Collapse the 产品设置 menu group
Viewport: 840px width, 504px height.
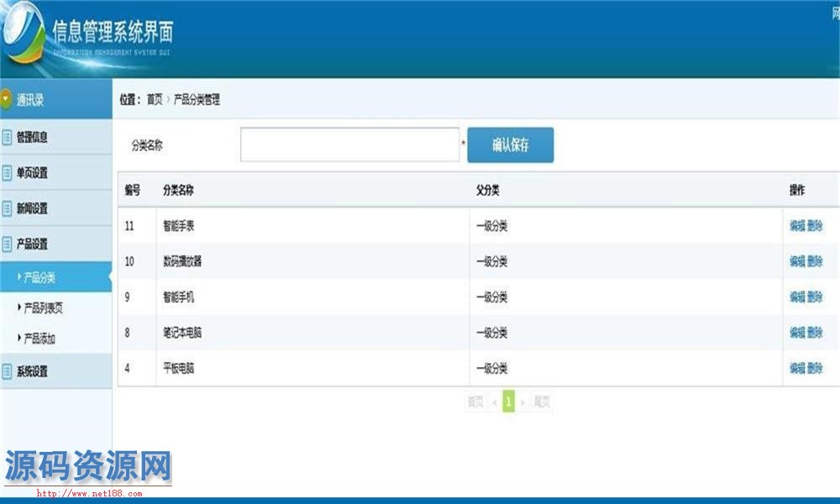[33, 244]
